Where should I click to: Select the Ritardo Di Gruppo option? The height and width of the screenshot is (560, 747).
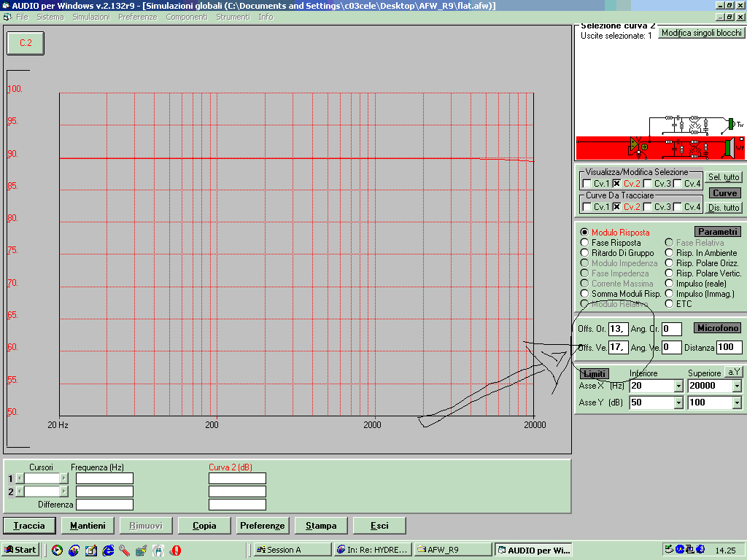(x=584, y=253)
